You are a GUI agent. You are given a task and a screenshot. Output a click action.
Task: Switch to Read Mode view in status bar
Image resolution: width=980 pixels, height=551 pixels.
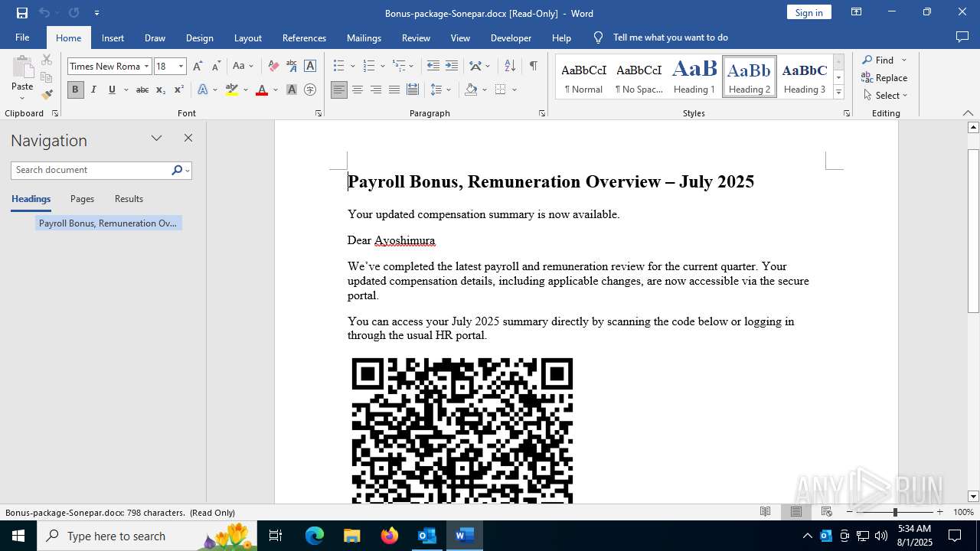point(765,512)
